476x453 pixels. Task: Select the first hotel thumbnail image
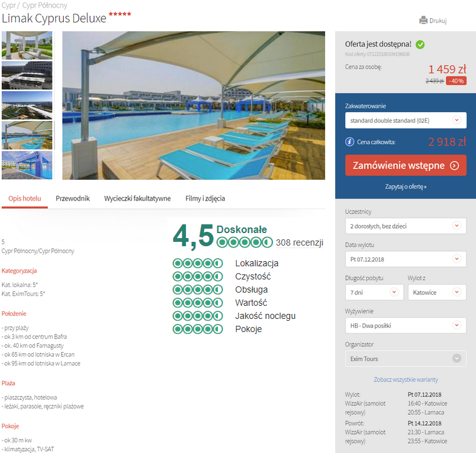pyautogui.click(x=27, y=44)
